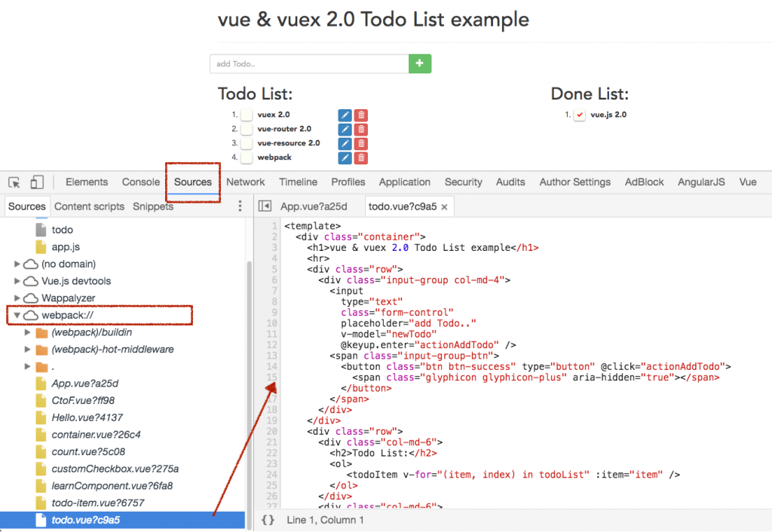772x532 pixels.
Task: Open the Author Settings tab
Action: pyautogui.click(x=574, y=182)
